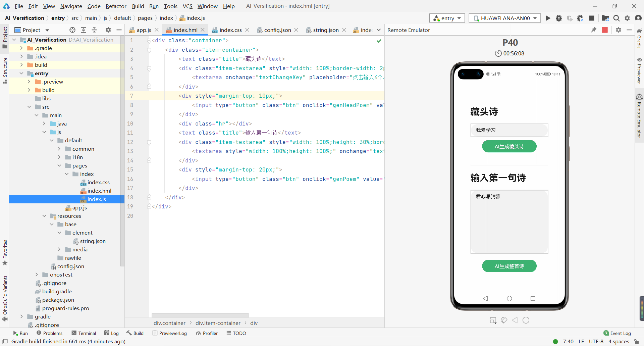This screenshot has width=644, height=346.
Task: Click the green inspection checkmark in editor
Action: [379, 41]
